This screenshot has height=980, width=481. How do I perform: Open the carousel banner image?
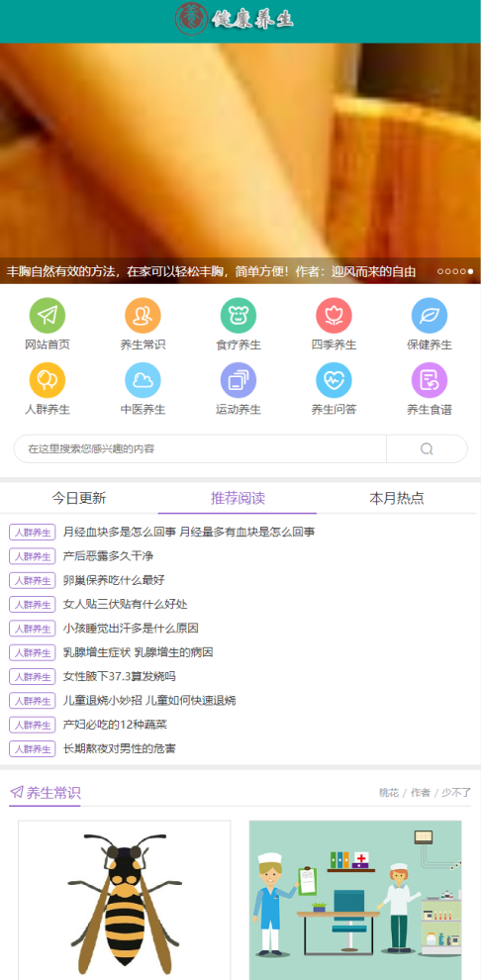tap(240, 163)
